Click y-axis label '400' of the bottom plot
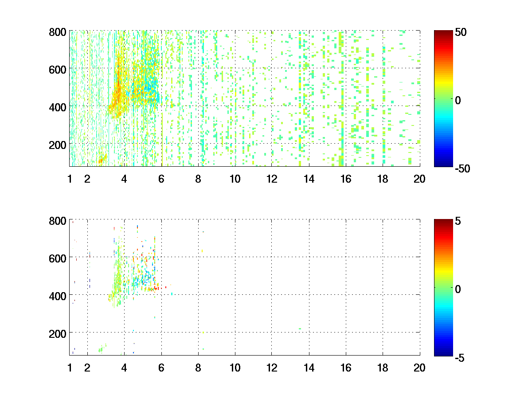 [x=58, y=296]
